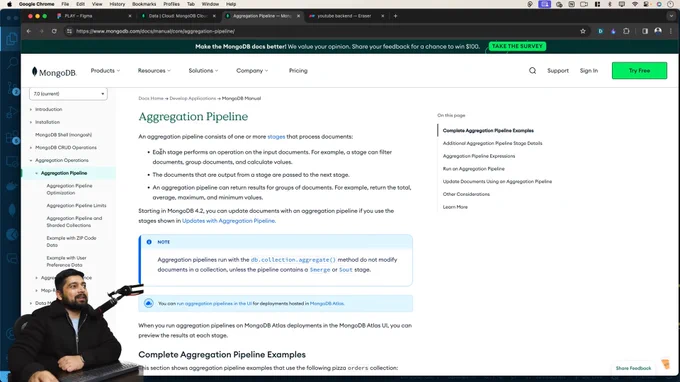
Task: Bookmark this page with star icon
Action: pyautogui.click(x=583, y=31)
